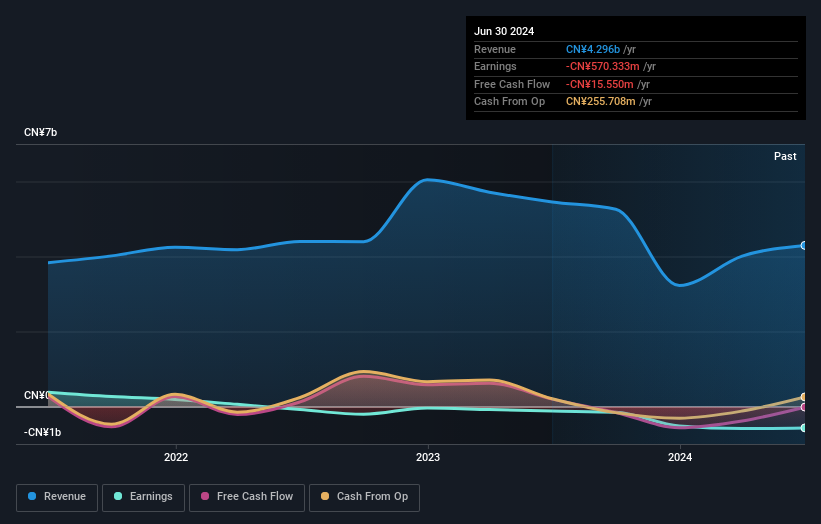
Task: Click the Earnings row label in tooltip
Action: tap(495, 66)
